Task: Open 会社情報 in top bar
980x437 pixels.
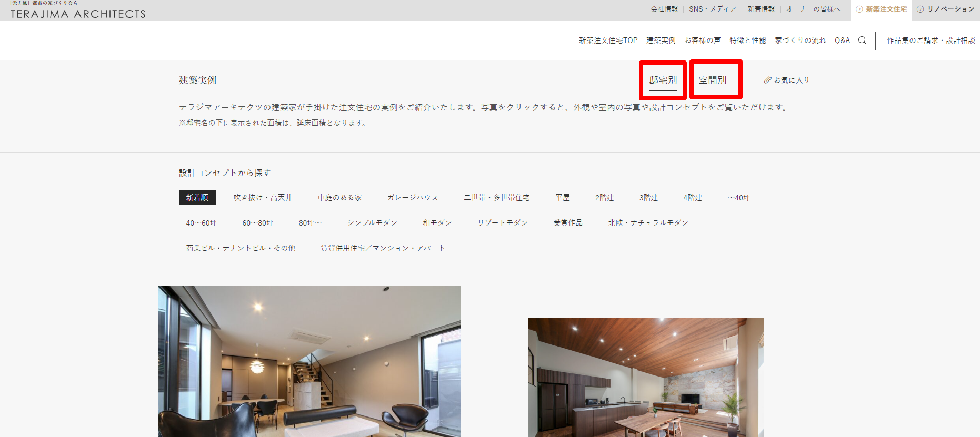Action: 664,9
